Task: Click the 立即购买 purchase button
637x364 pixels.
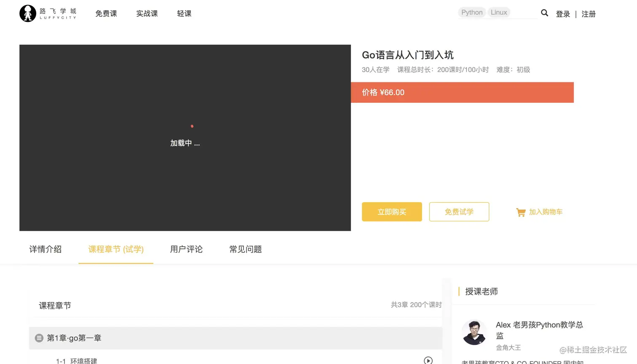Action: click(x=391, y=212)
